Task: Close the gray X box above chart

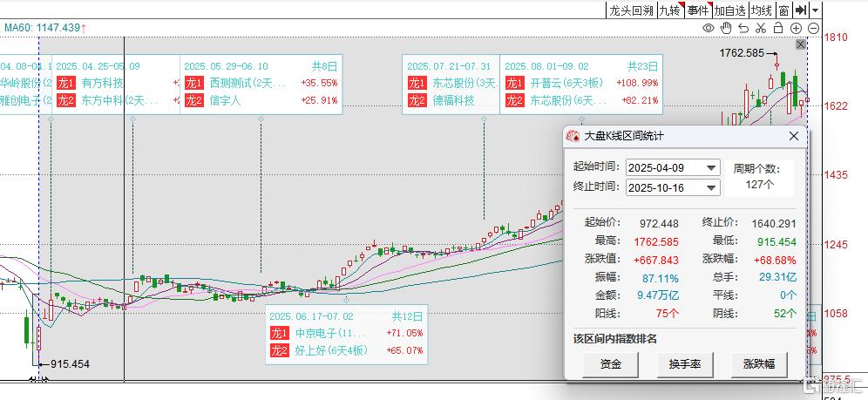Action: (x=801, y=44)
